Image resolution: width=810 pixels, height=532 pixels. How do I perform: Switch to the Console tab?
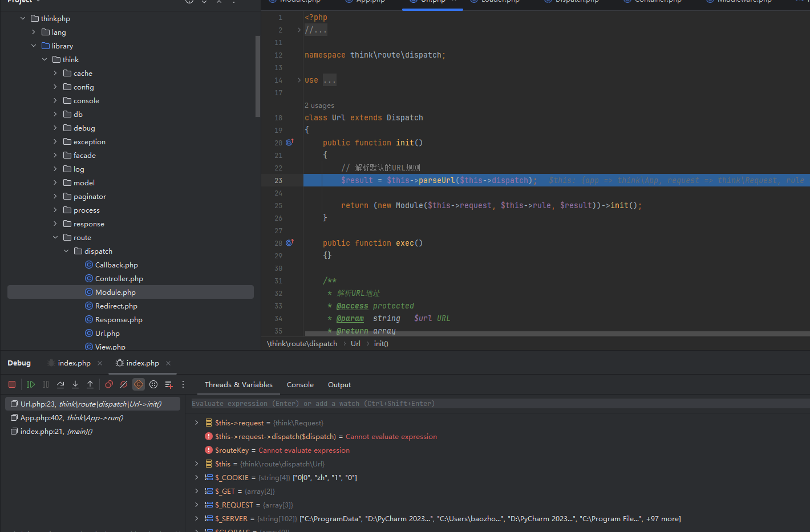tap(300, 385)
